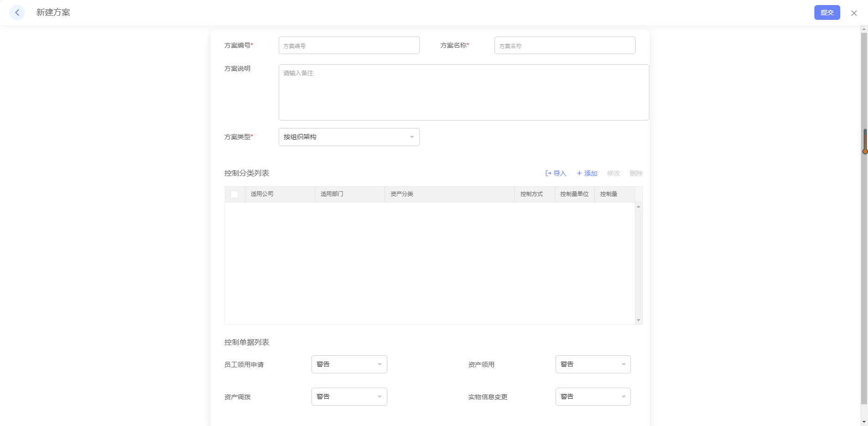
Task: Expand the 员工领用申请 dropdown
Action: [349, 365]
